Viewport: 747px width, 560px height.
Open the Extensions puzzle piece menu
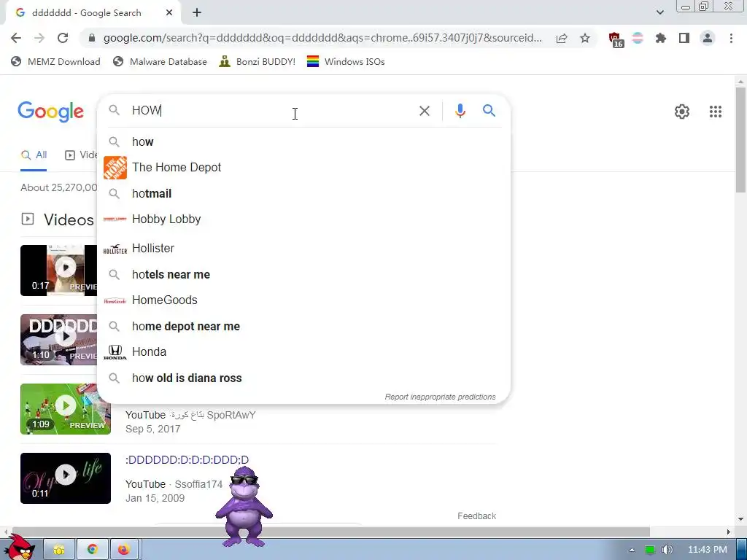(x=661, y=38)
